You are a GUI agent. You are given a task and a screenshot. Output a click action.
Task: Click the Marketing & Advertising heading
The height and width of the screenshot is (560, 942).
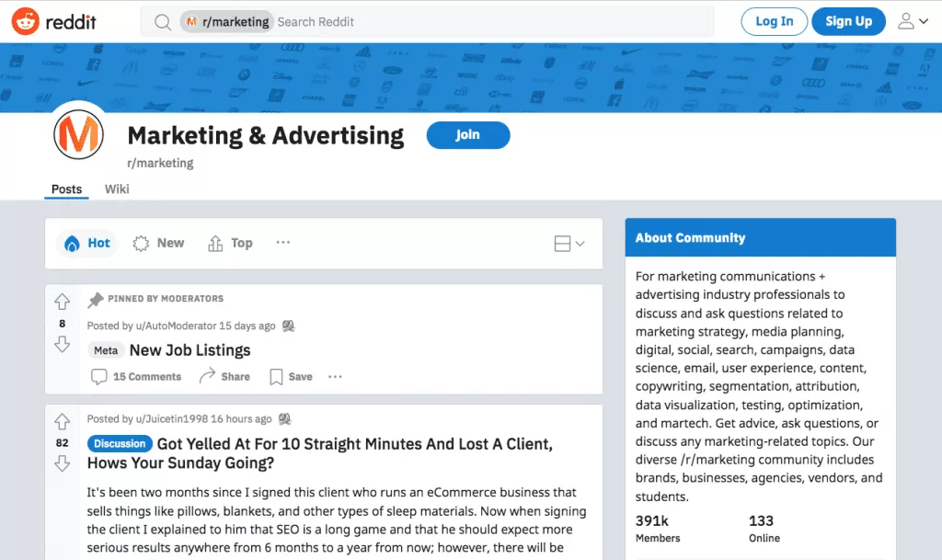click(x=266, y=136)
